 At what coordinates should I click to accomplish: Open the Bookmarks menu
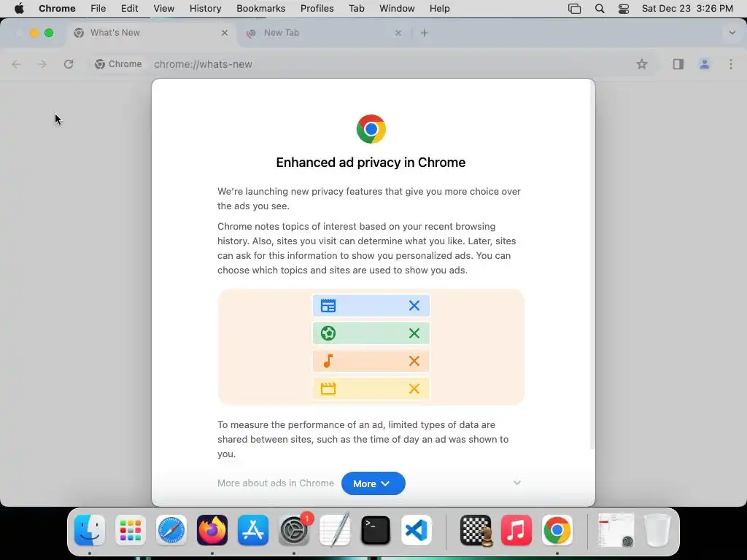[261, 9]
